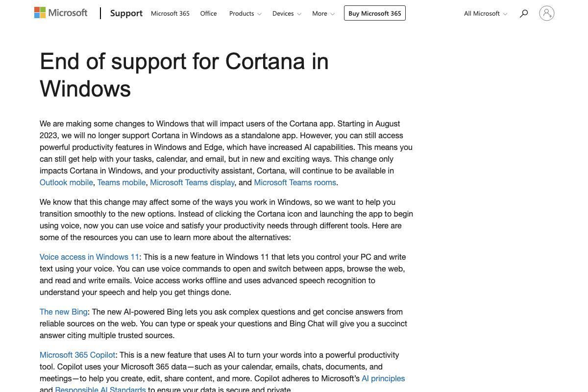Open the More dropdown menu

(323, 13)
